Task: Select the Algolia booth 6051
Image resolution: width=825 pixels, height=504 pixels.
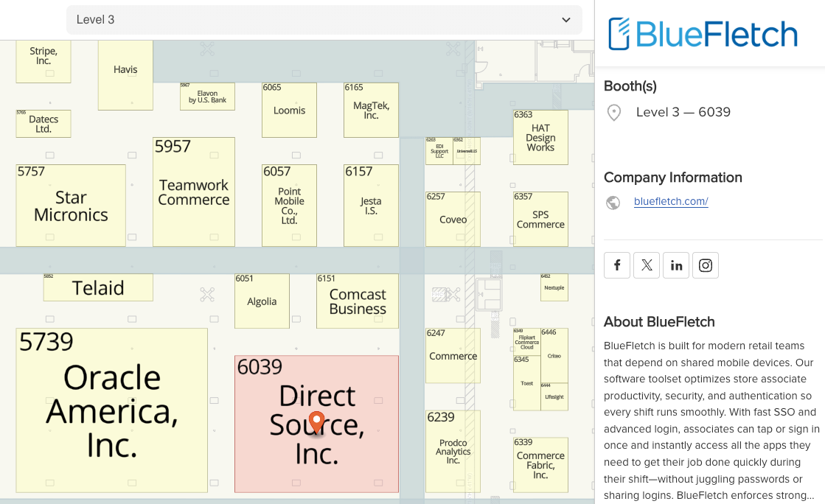Action: tap(262, 301)
